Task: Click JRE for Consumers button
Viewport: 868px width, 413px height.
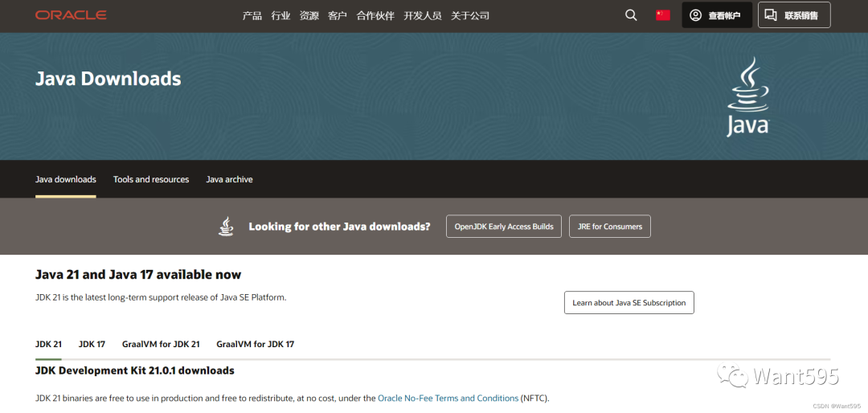Action: point(609,227)
